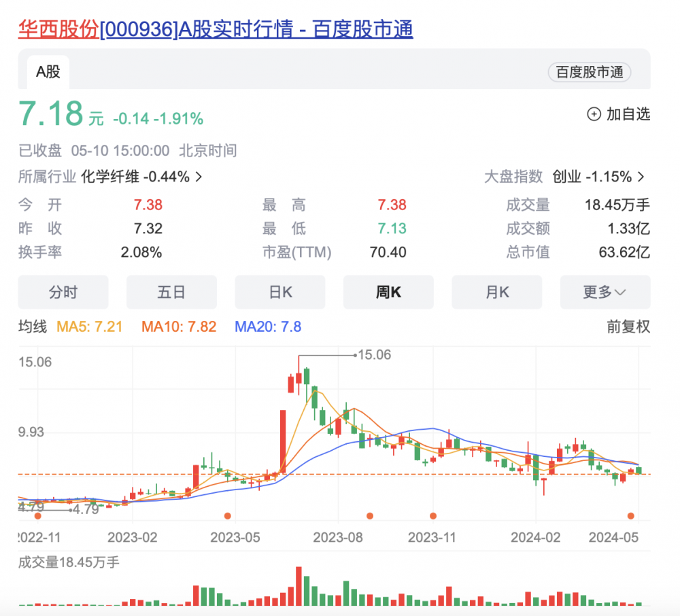This screenshot has width=680, height=616.
Task: Select the A股 tab
Action: pos(48,72)
